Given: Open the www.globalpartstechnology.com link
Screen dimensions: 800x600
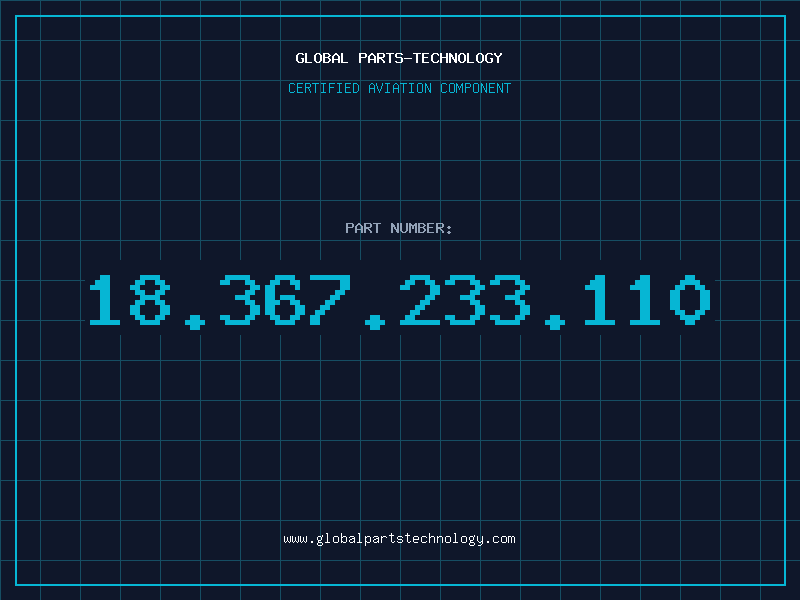Looking at the screenshot, I should [399, 539].
